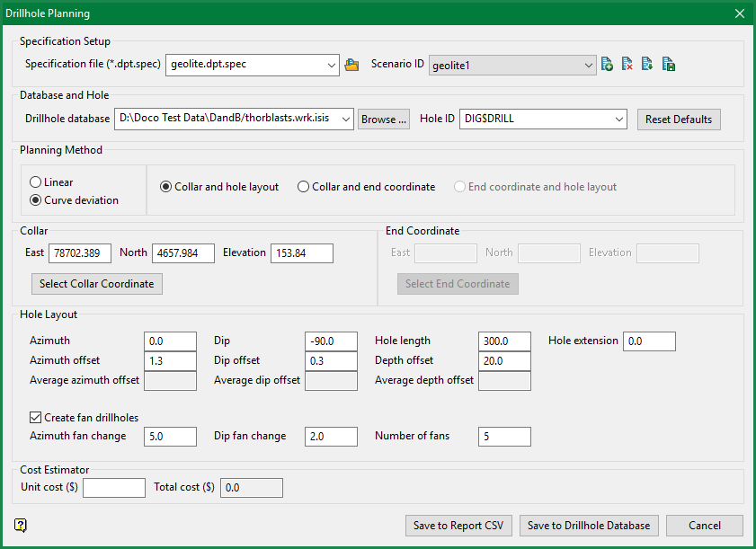Click Select Collar Coordinate button
This screenshot has width=756, height=549.
[97, 284]
